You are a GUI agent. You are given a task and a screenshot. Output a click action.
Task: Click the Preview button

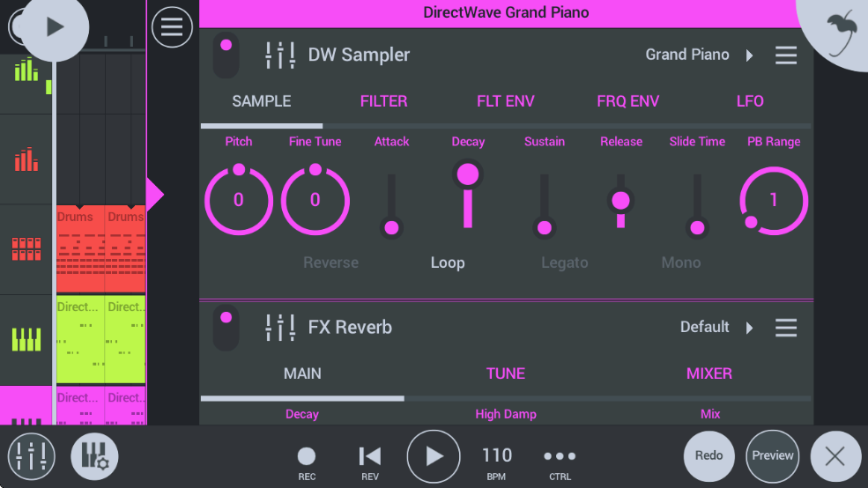[x=772, y=456]
